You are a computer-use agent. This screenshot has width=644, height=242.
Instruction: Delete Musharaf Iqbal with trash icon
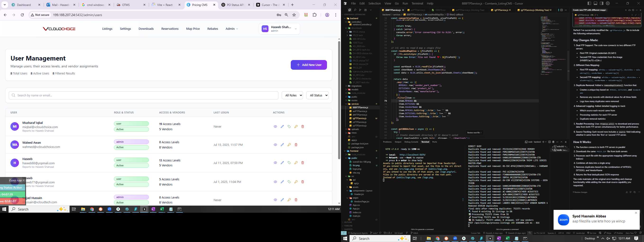click(x=303, y=126)
